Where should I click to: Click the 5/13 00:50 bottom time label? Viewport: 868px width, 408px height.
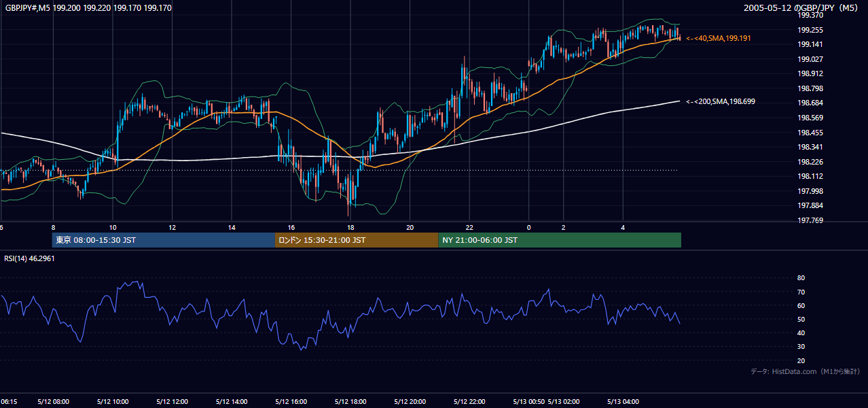(x=528, y=401)
